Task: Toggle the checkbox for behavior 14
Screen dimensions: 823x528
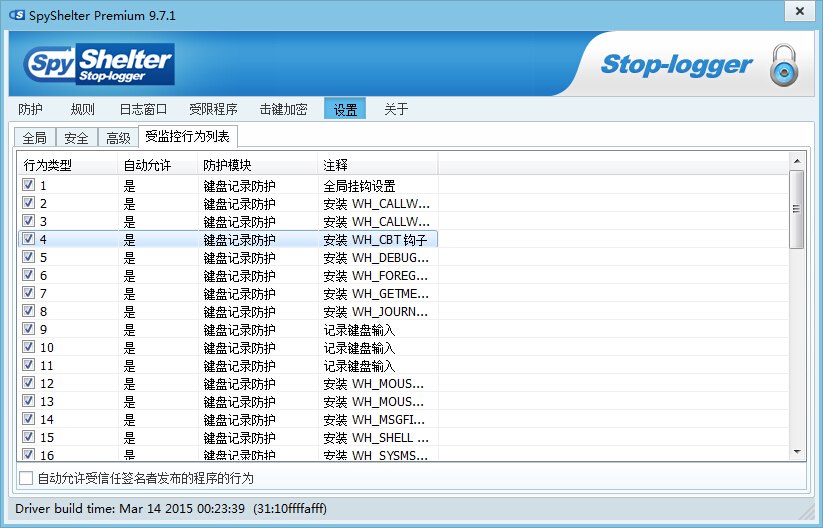Action: pyautogui.click(x=28, y=418)
